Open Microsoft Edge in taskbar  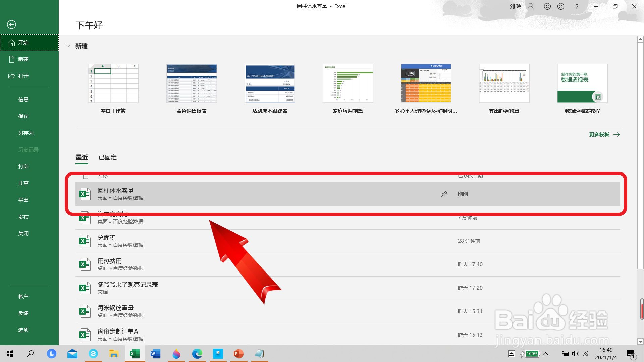click(197, 354)
